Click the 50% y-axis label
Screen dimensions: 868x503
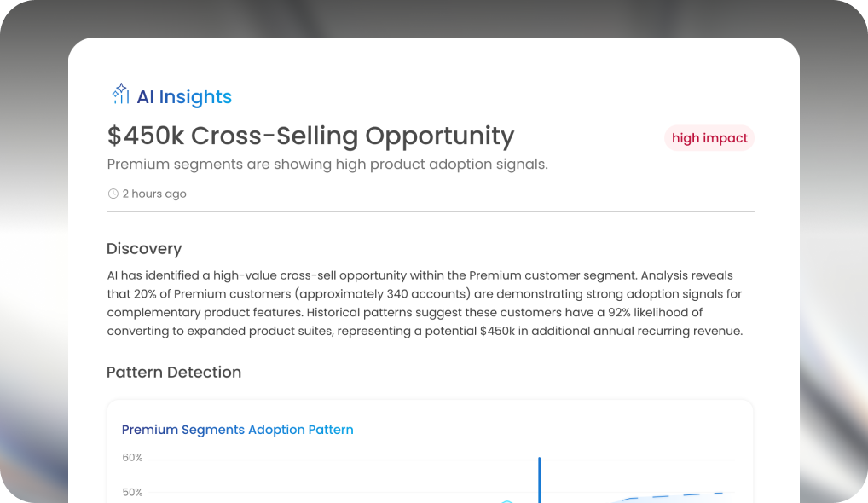[132, 492]
